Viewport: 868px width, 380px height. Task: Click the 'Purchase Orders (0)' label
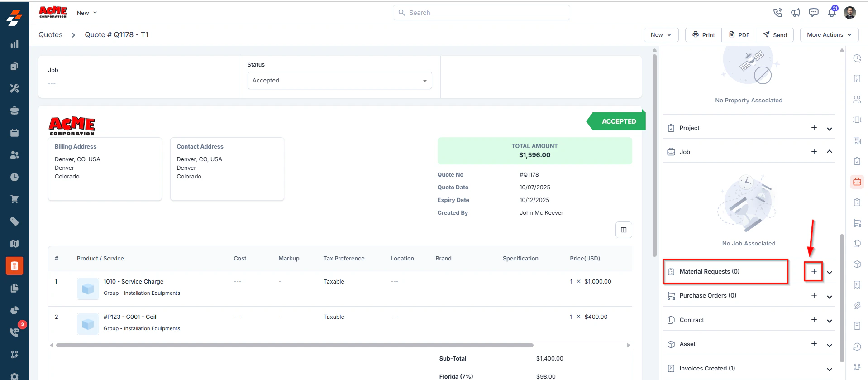[x=708, y=295]
